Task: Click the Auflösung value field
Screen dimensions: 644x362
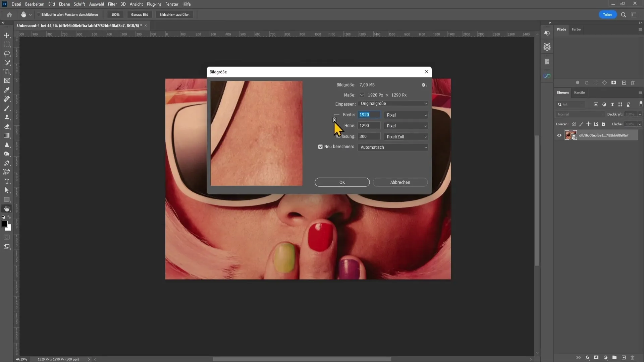Action: coord(369,136)
